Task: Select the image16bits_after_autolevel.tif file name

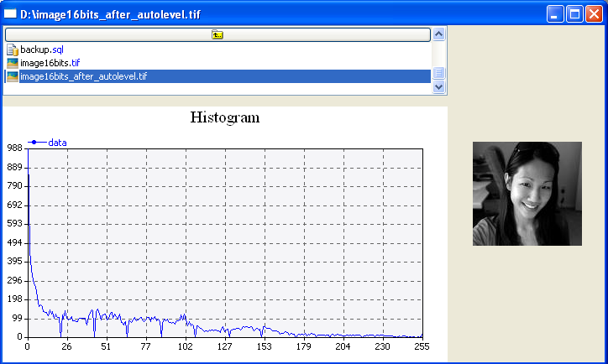Action: point(83,76)
